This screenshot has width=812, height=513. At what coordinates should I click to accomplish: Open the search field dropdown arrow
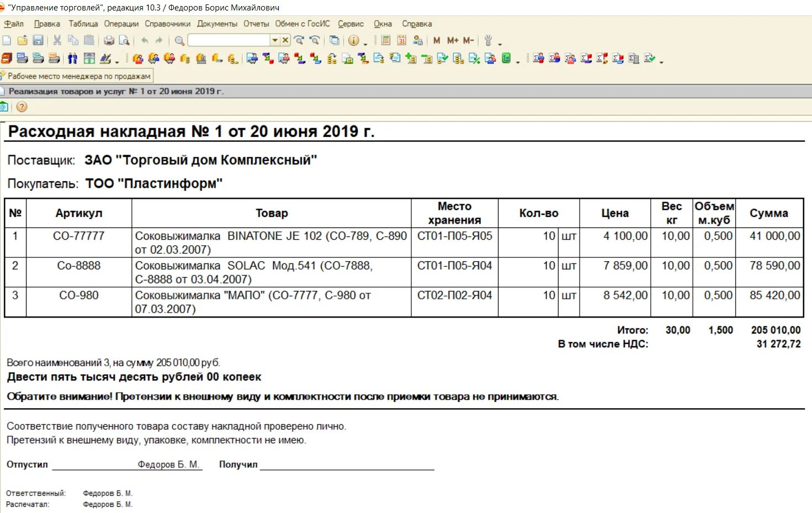[274, 40]
